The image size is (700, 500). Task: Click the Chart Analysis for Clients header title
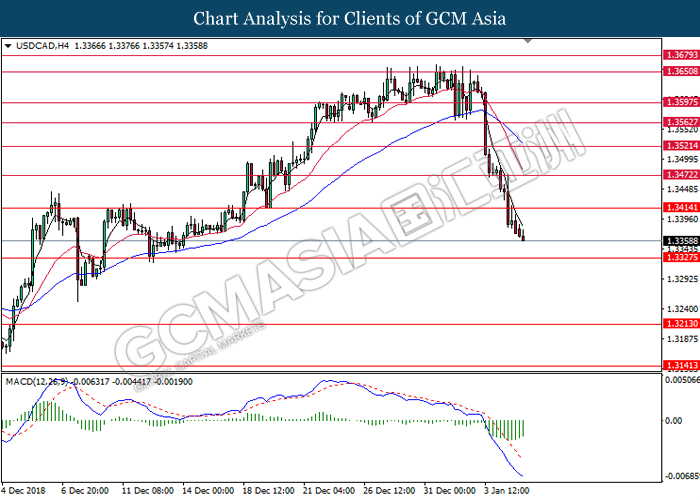click(350, 19)
